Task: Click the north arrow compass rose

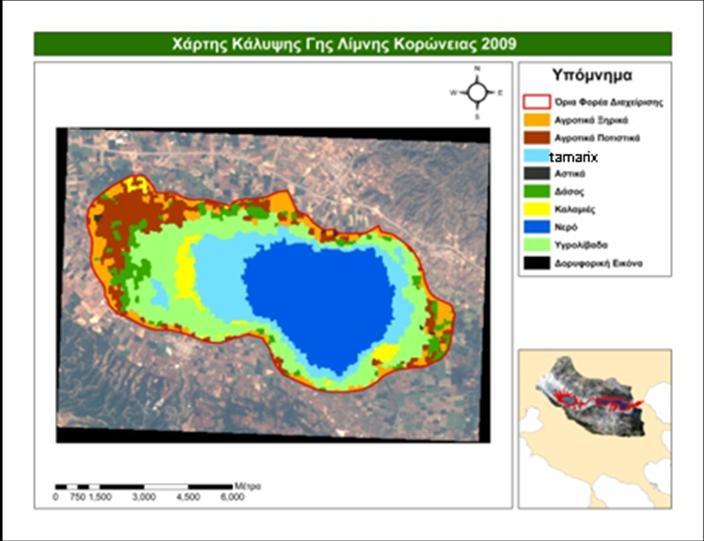Action: [477, 92]
